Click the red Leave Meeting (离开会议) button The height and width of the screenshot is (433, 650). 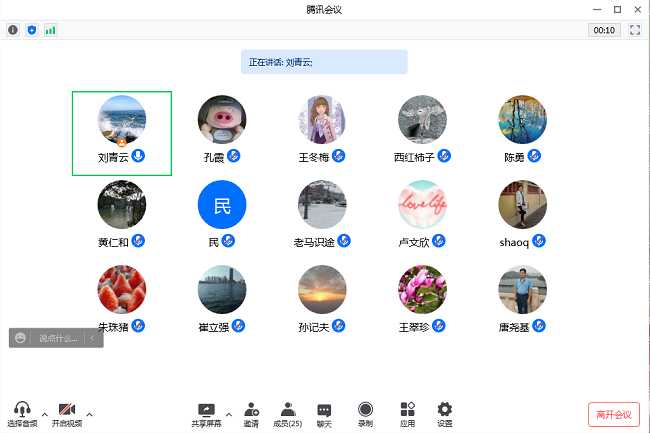tap(613, 414)
